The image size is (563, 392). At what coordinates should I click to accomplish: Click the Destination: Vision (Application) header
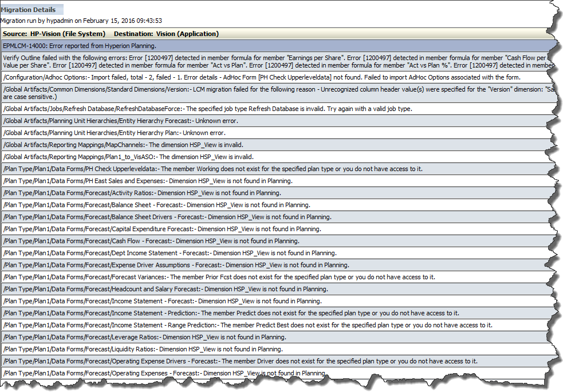[x=166, y=34]
